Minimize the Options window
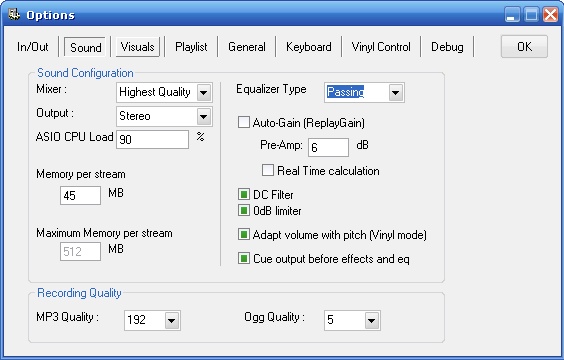The image size is (564, 360). click(x=511, y=15)
